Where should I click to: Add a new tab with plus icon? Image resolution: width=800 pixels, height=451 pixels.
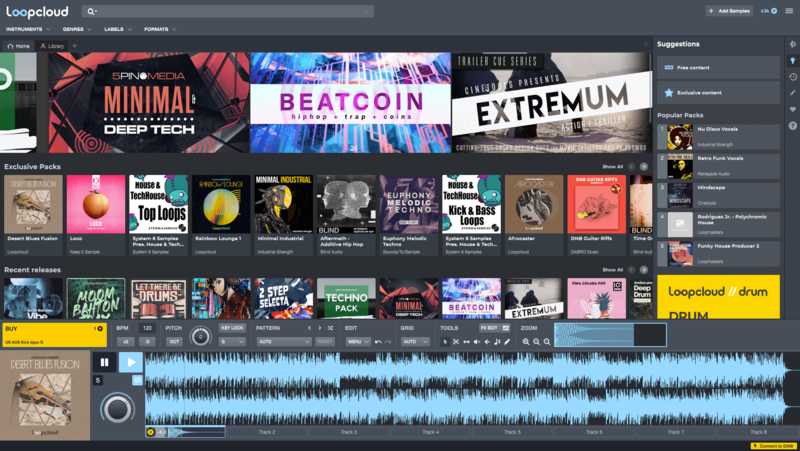pos(75,46)
